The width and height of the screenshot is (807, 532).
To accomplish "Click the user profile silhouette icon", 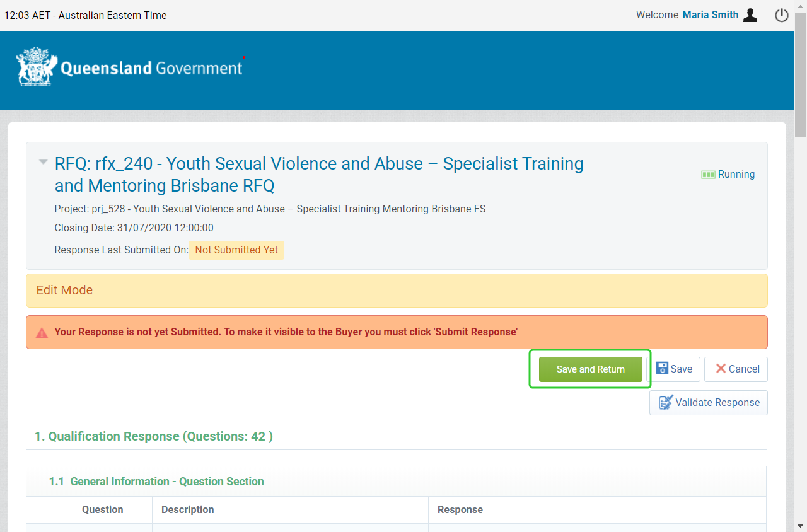I will [x=750, y=15].
